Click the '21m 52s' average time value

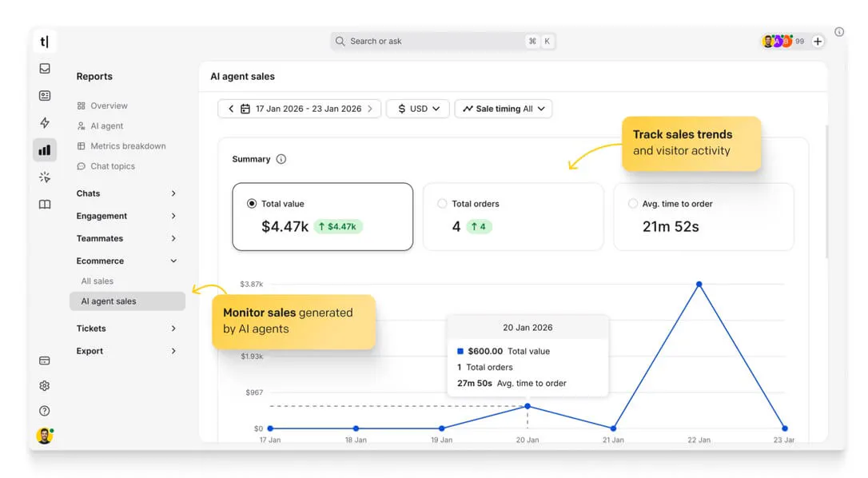pos(671,226)
